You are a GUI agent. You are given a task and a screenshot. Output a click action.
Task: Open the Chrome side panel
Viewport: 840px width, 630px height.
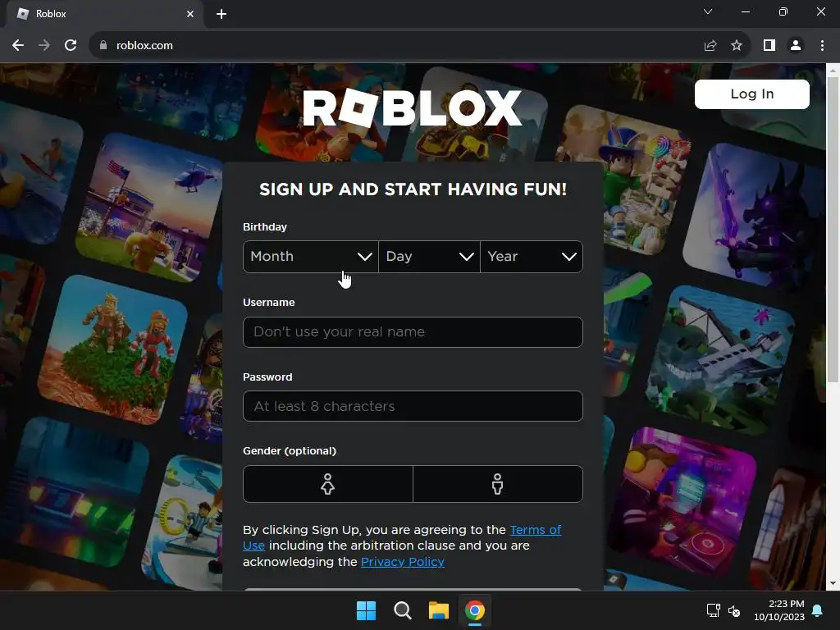tap(769, 46)
